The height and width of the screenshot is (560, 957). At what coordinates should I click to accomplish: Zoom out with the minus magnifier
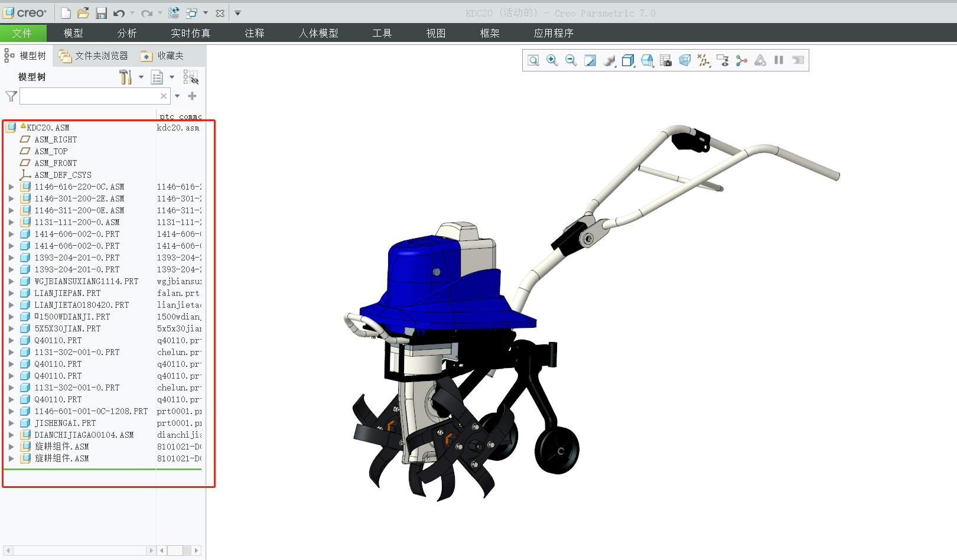[x=571, y=60]
